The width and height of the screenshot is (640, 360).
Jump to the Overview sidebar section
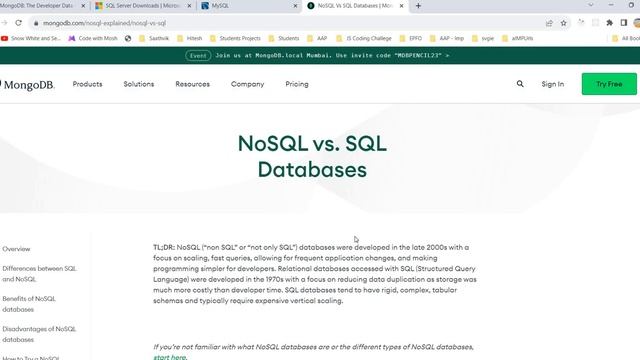(16, 249)
